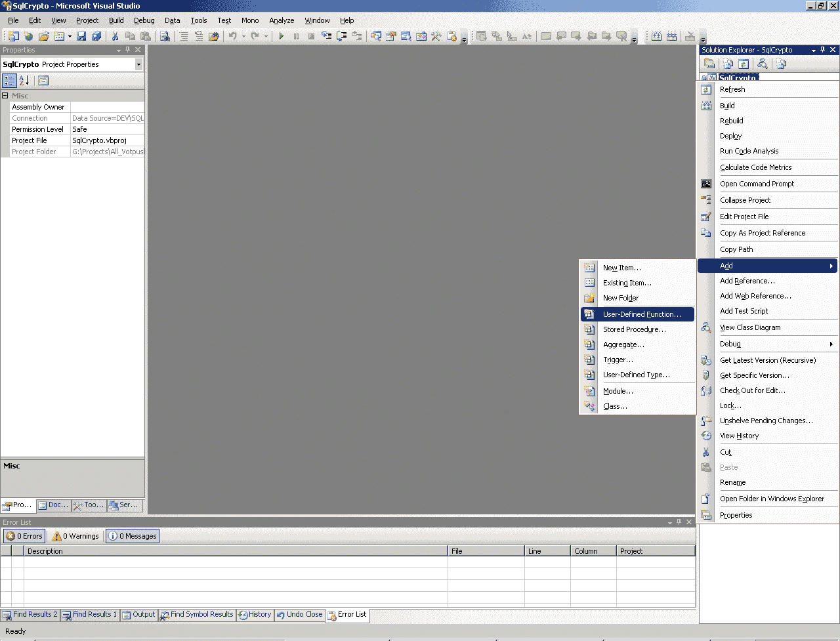Screen dimensions: 840x641
Task: Click the Comment out lines toolbar icon
Action: (x=184, y=37)
